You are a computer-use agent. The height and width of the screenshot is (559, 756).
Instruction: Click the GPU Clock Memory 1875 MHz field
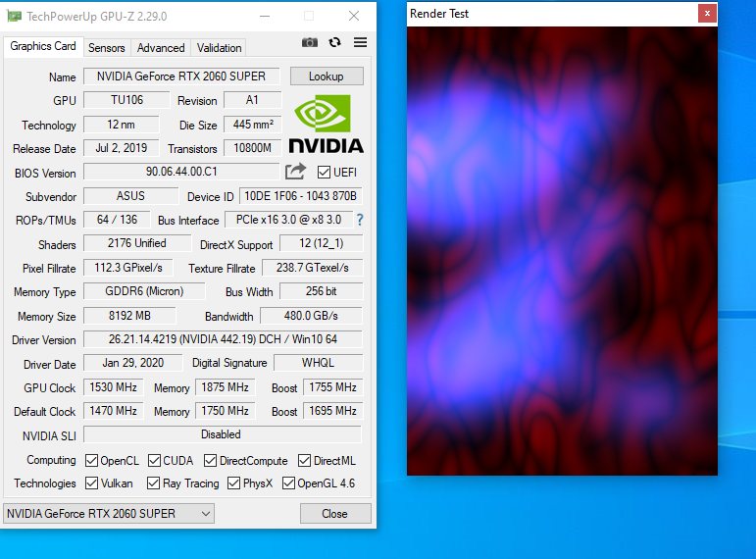(x=226, y=387)
